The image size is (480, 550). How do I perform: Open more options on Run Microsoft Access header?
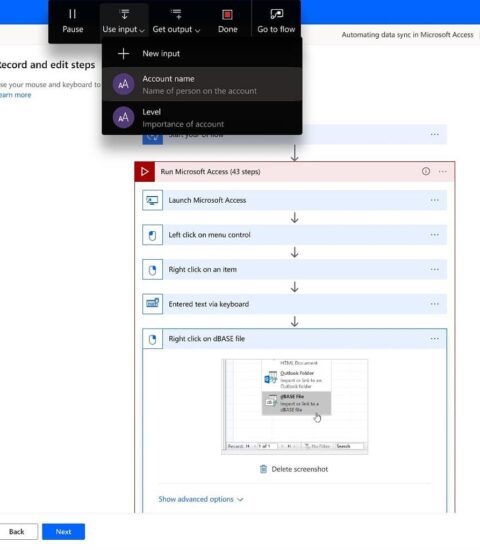pyautogui.click(x=442, y=172)
